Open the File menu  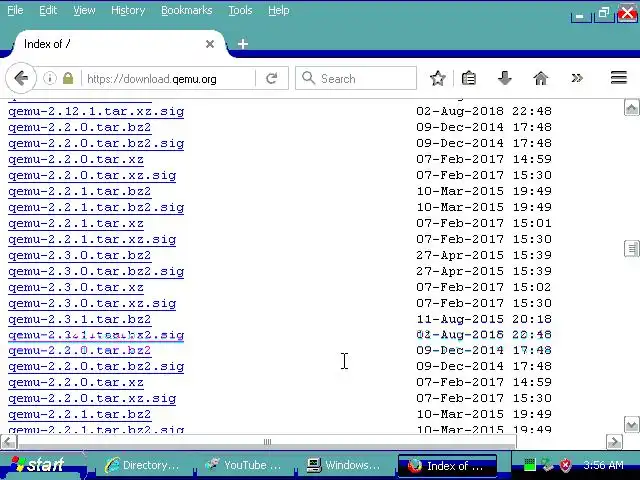coord(15,10)
